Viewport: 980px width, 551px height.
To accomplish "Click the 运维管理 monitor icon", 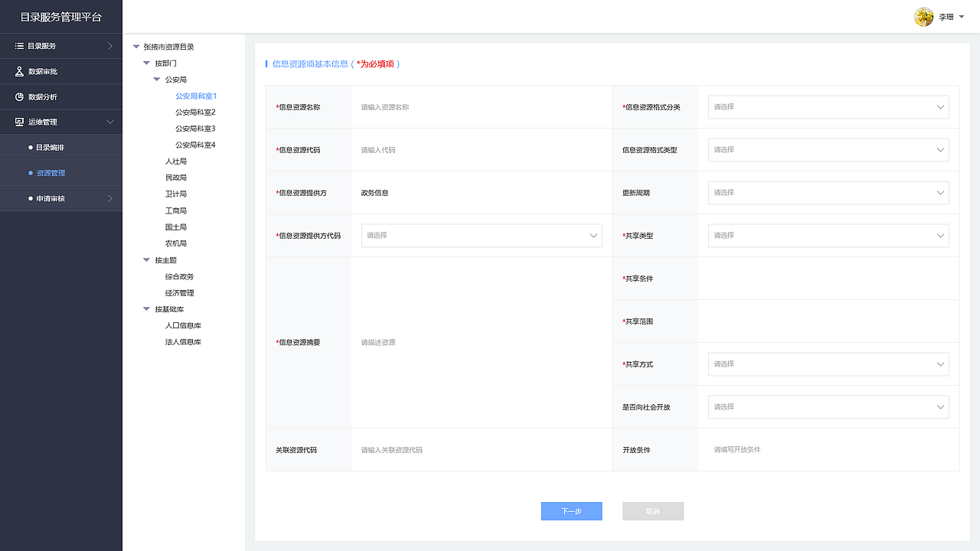I will 19,122.
